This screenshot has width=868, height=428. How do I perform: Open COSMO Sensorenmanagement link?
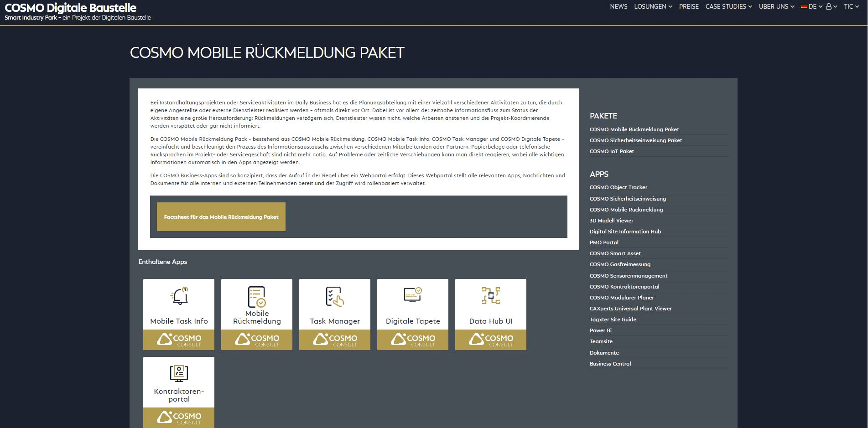tap(628, 276)
